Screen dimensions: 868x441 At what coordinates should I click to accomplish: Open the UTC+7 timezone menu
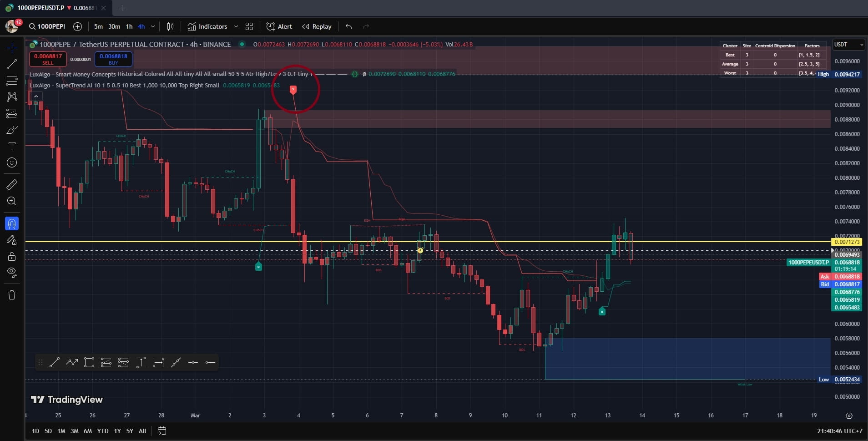[x=840, y=431]
